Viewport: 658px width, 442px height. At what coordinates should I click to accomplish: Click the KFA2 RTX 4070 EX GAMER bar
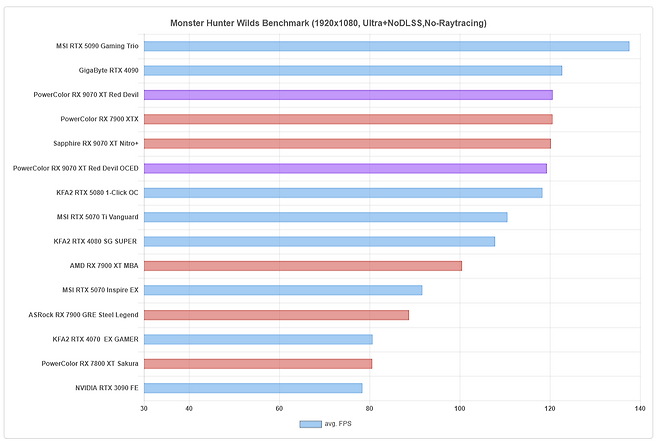click(x=258, y=339)
